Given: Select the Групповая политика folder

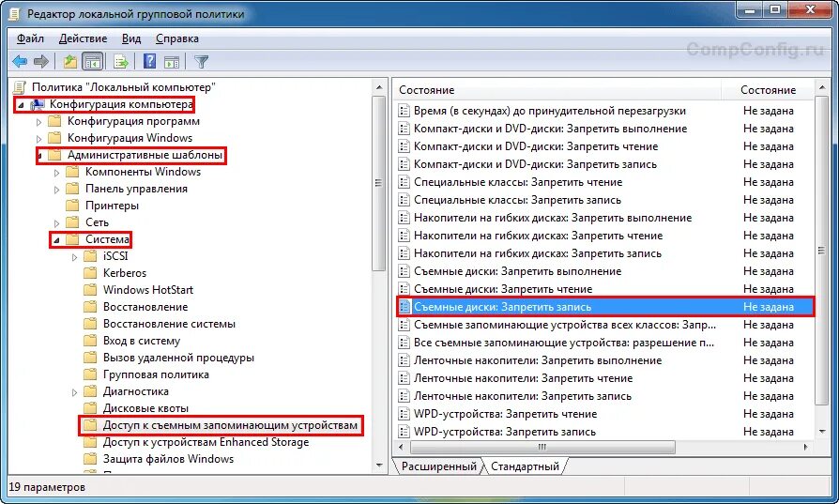Looking at the screenshot, I should coord(156,374).
